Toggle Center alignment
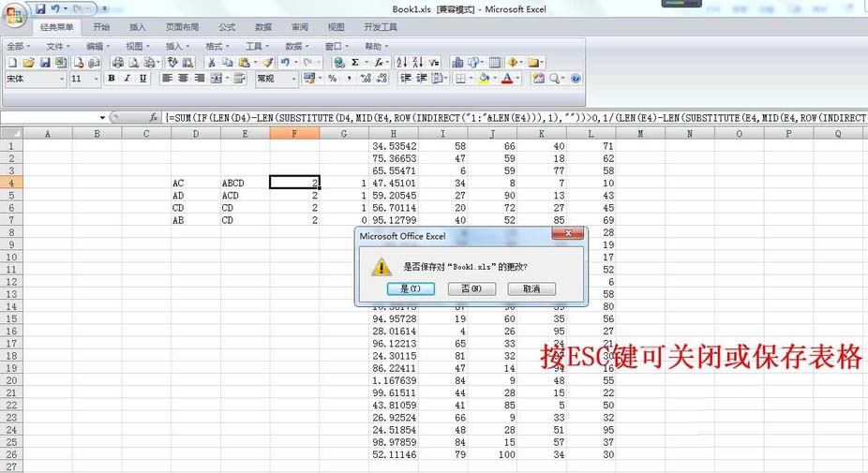Screen dimensions: 868x473 tap(183, 78)
